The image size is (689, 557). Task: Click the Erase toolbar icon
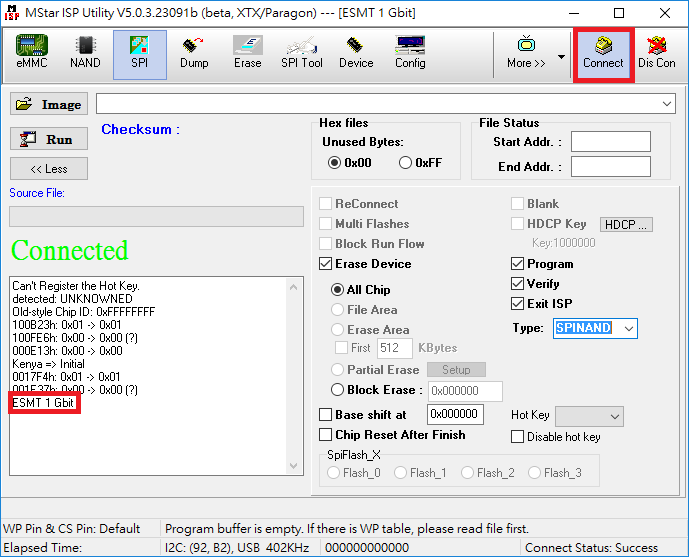(247, 53)
